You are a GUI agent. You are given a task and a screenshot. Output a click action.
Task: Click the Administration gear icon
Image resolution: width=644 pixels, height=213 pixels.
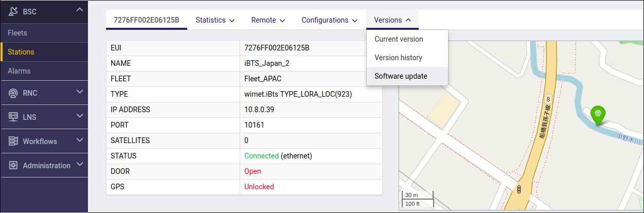pyautogui.click(x=13, y=165)
